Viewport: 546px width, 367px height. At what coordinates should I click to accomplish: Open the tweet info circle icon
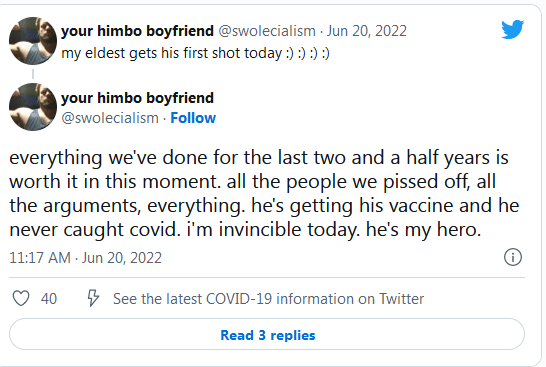click(513, 257)
